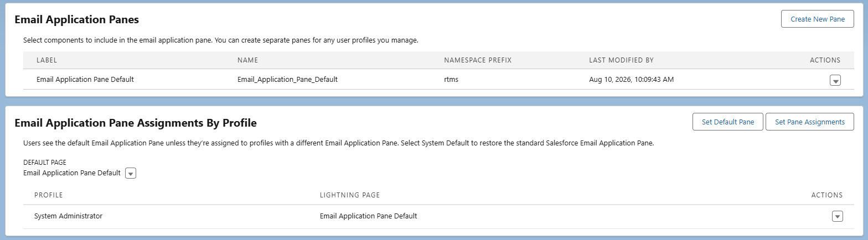Screen dimensions: 868x240
Task: Select the System Administrator profile cell
Action: (69, 216)
